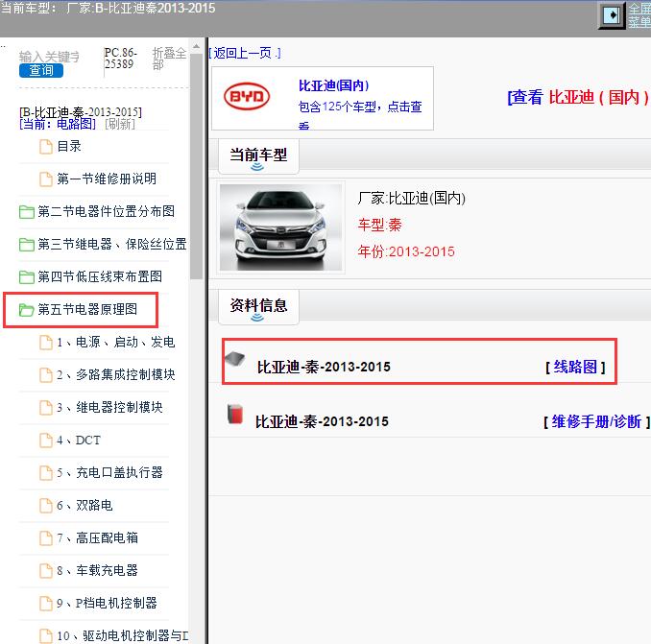The image size is (651, 644).
Task: Click 包含125个车型，点击查看 link
Action: (x=360, y=114)
